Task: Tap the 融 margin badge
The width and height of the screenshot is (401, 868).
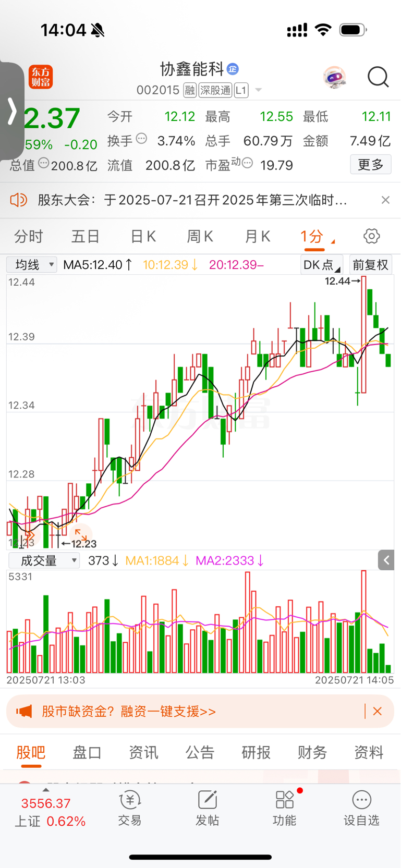Action: [x=190, y=90]
